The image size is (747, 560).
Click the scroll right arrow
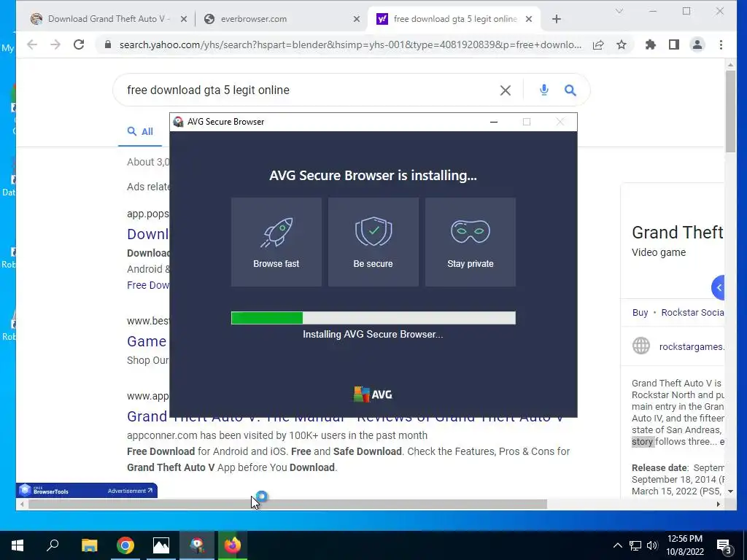[x=718, y=504]
